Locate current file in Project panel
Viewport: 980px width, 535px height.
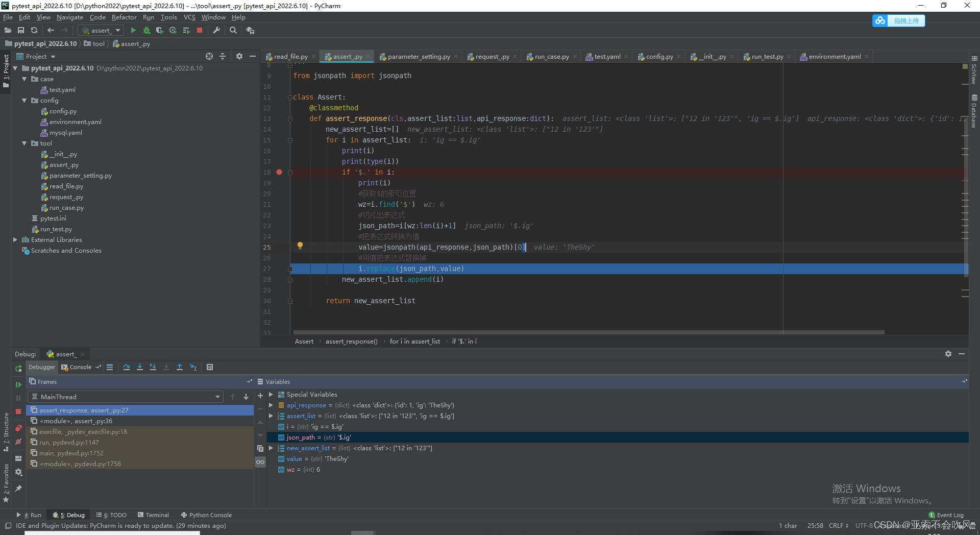pyautogui.click(x=209, y=56)
